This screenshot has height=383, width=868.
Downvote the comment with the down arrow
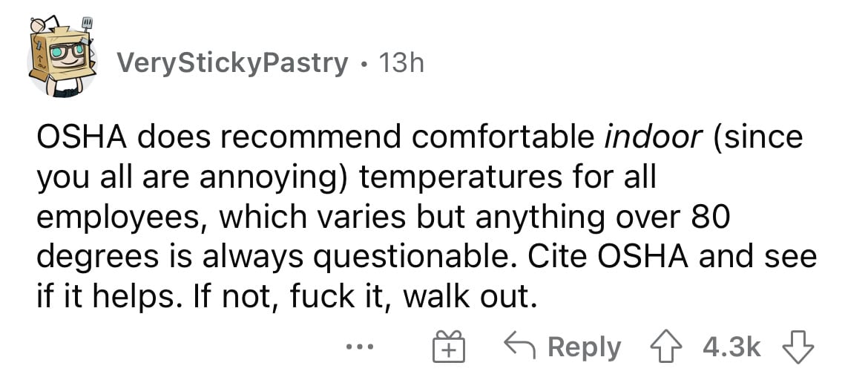pos(797,349)
